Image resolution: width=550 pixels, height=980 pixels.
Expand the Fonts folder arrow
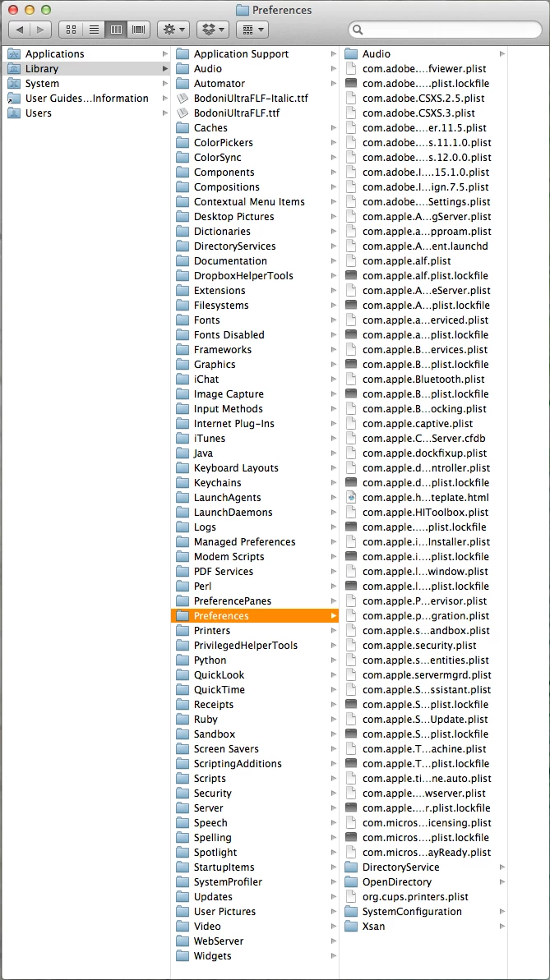tap(334, 320)
